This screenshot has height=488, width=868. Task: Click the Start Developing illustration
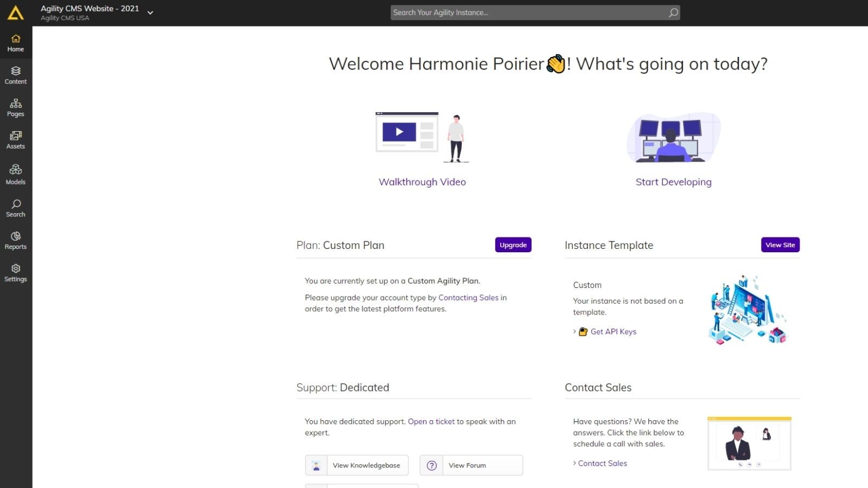click(x=674, y=137)
